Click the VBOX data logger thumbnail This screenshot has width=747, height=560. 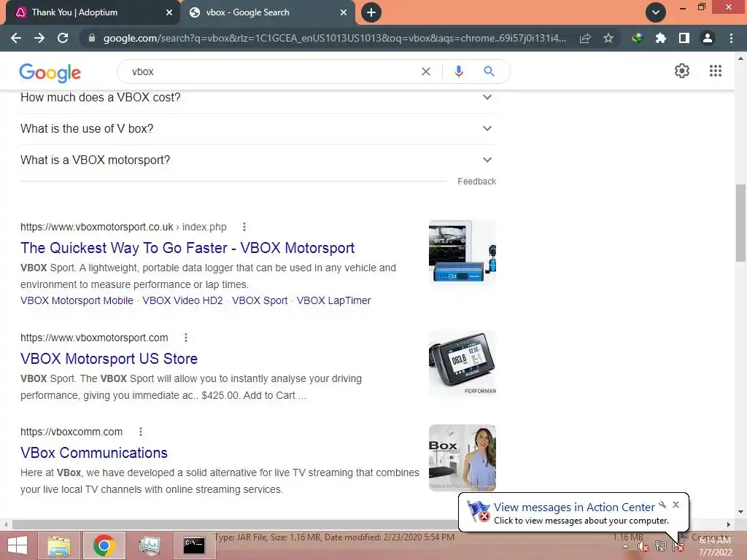(462, 253)
